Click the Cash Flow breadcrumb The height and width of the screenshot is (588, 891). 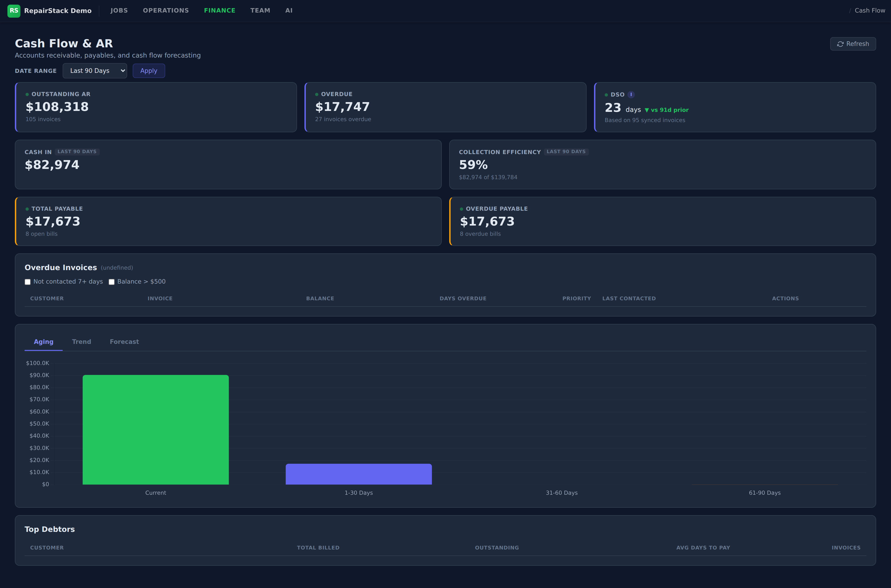point(870,10)
